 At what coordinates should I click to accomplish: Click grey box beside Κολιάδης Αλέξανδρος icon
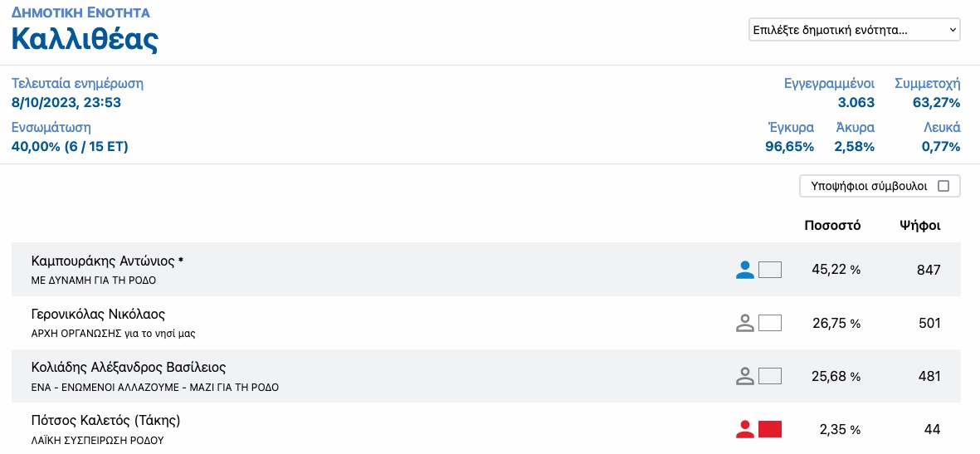pos(770,377)
